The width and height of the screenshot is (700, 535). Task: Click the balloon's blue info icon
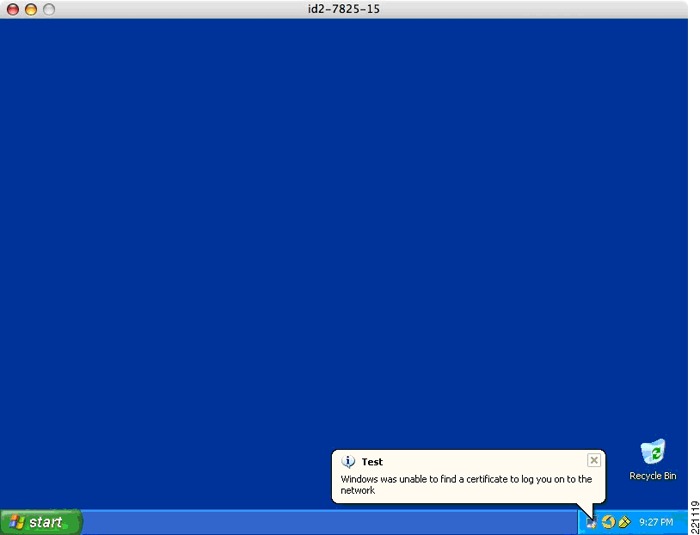(x=348, y=461)
